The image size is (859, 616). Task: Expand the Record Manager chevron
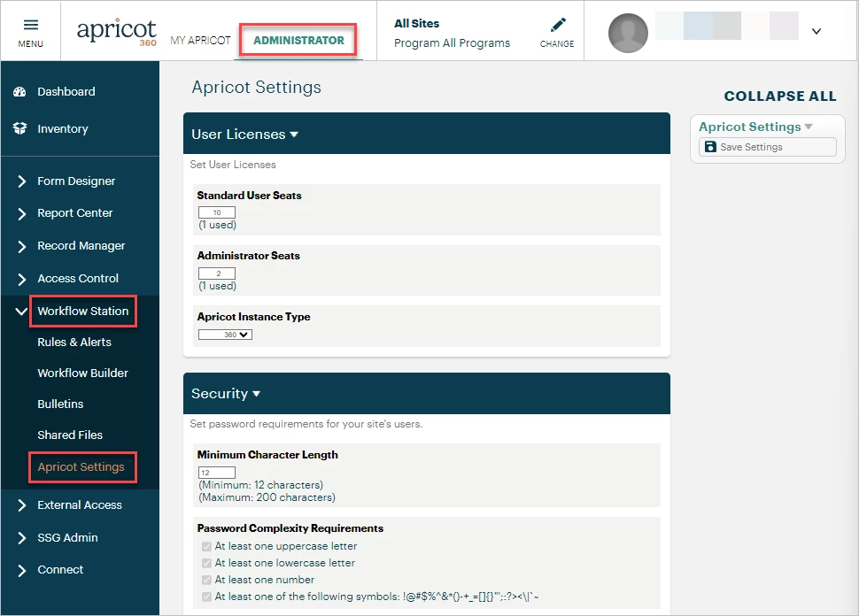[21, 246]
